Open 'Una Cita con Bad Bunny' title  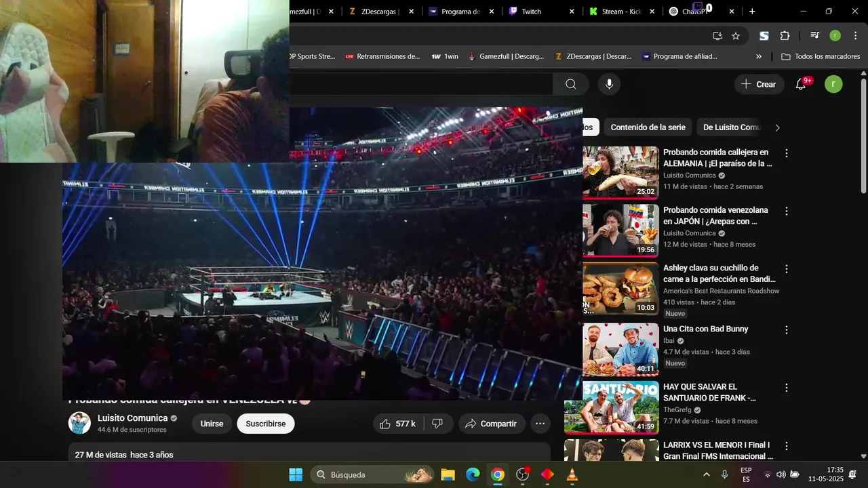pos(705,329)
